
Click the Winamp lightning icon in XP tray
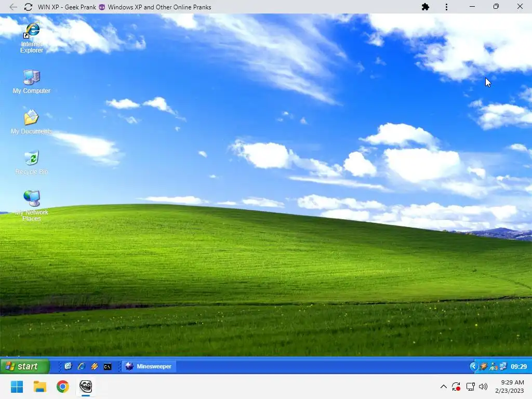tap(484, 366)
